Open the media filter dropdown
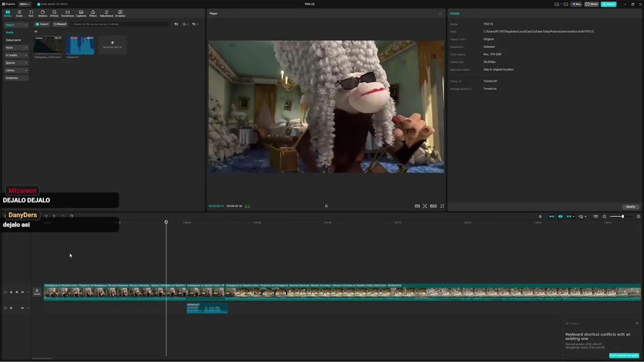The height and width of the screenshot is (362, 644). [195, 24]
